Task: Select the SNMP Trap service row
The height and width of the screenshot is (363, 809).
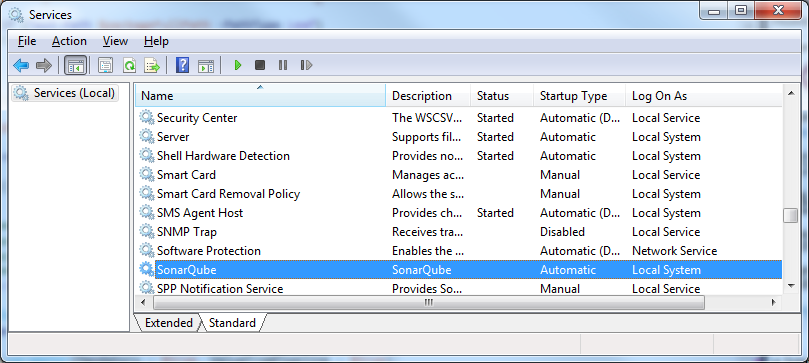Action: (x=459, y=232)
